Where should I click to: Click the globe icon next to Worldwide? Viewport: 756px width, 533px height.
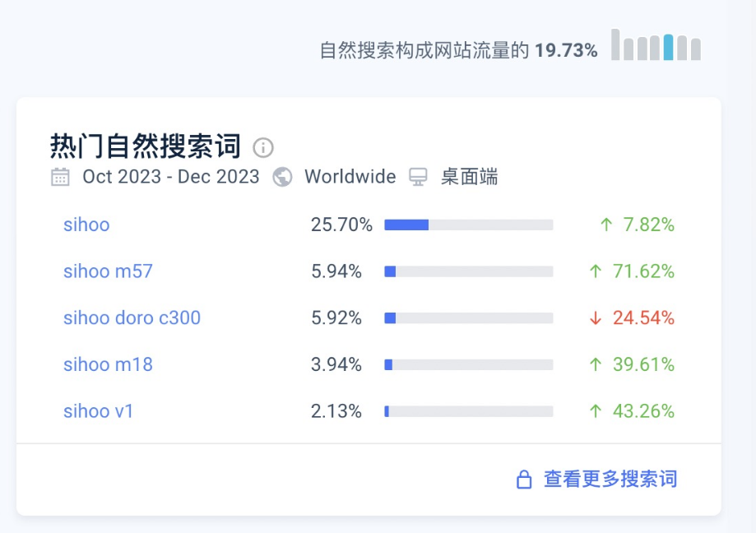281,176
